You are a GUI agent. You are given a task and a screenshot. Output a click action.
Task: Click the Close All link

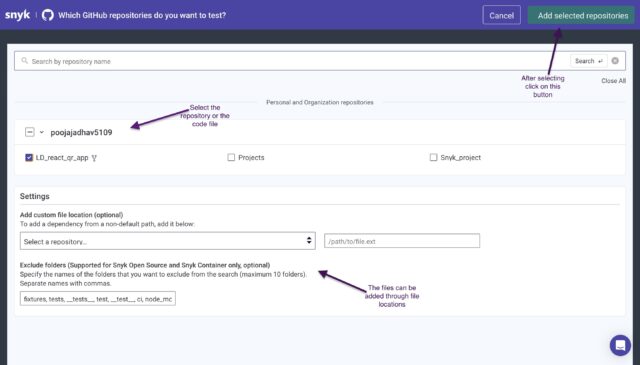pyautogui.click(x=613, y=81)
